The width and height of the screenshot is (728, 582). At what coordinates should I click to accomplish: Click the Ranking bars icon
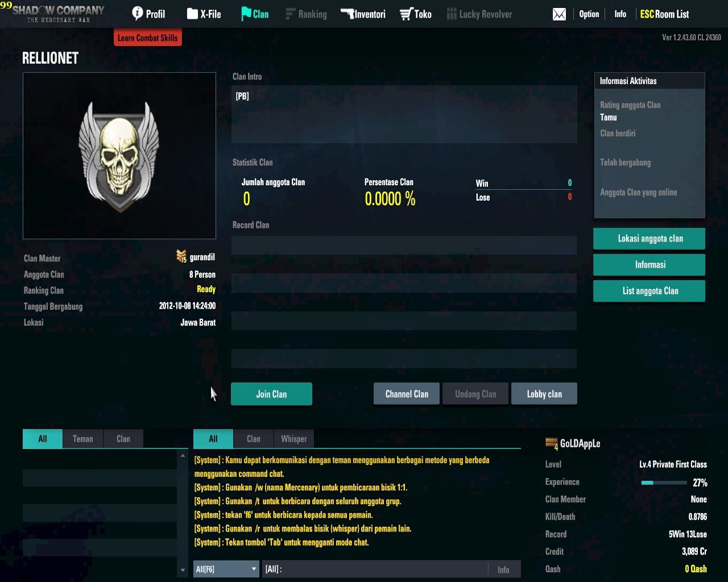tap(291, 14)
